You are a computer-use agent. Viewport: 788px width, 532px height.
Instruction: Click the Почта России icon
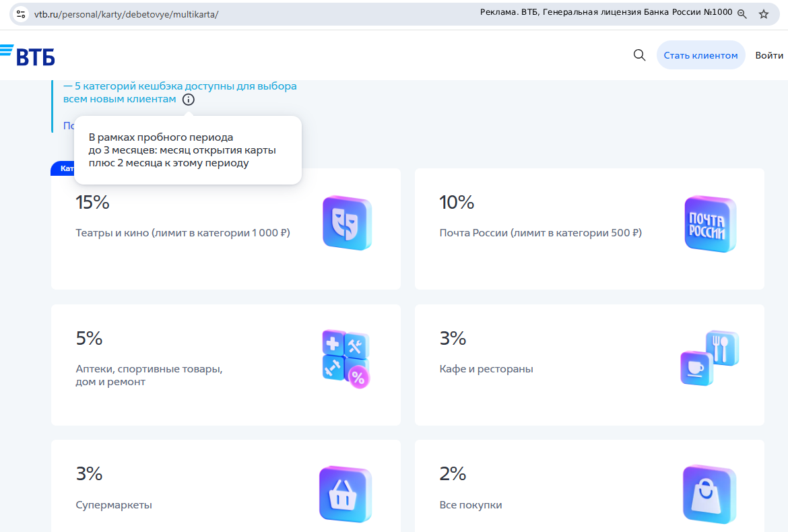click(x=710, y=224)
